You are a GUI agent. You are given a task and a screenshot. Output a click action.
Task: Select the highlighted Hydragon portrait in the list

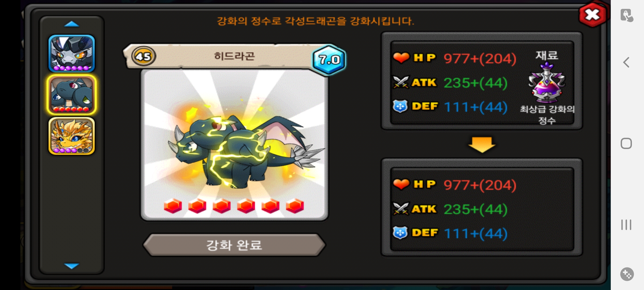pyautogui.click(x=72, y=95)
